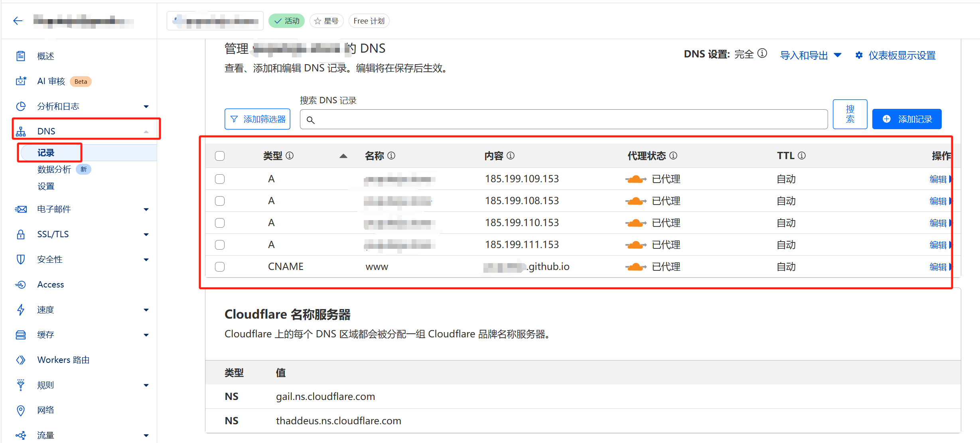This screenshot has width=980, height=443.
Task: Click the 活动 status badge
Action: [286, 21]
